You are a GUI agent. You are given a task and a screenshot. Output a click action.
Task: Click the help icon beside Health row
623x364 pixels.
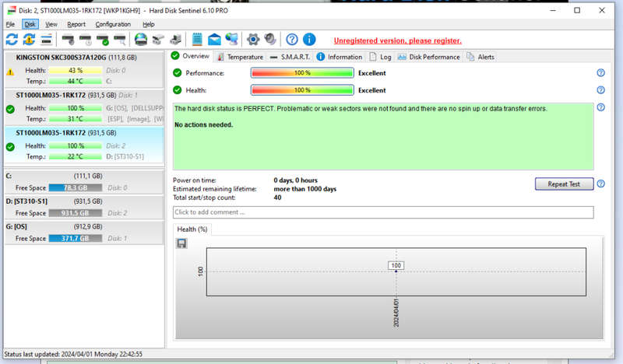click(600, 90)
